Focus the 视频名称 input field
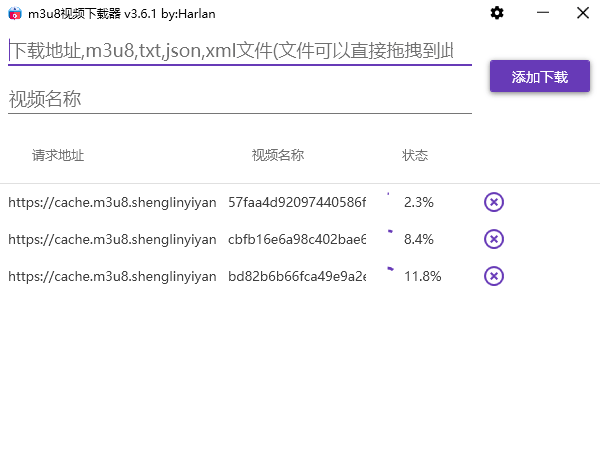Viewport: 600px width, 450px height. 240,99
